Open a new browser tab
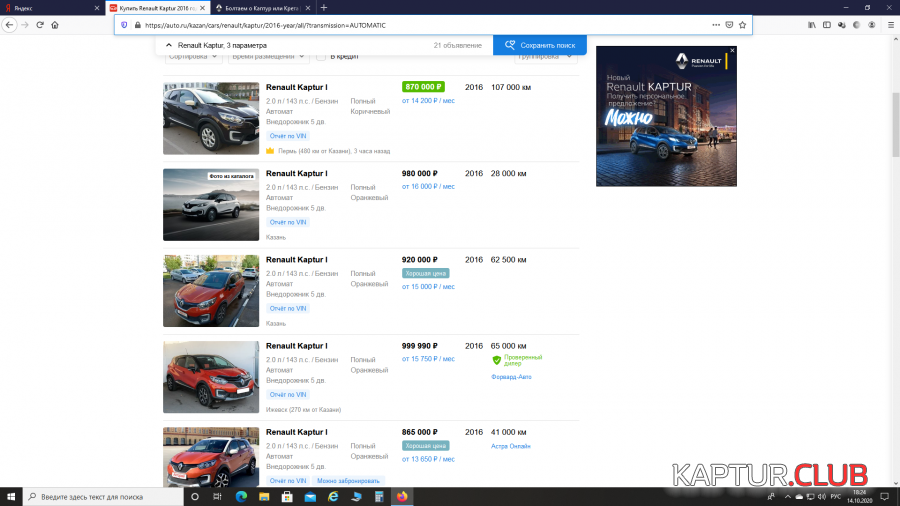The height and width of the screenshot is (506, 900). coord(324,7)
